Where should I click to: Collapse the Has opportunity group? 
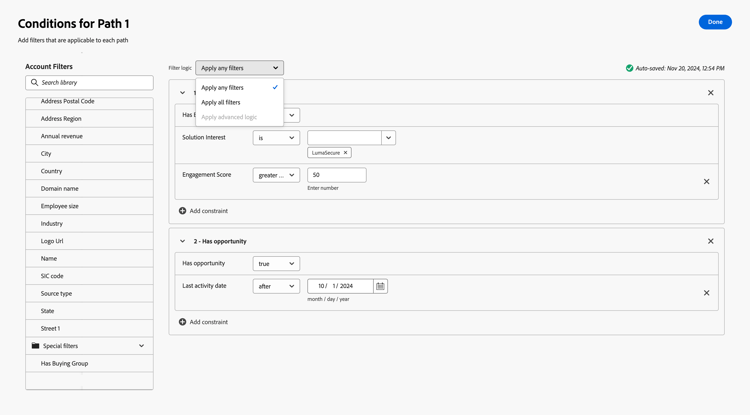pos(182,241)
